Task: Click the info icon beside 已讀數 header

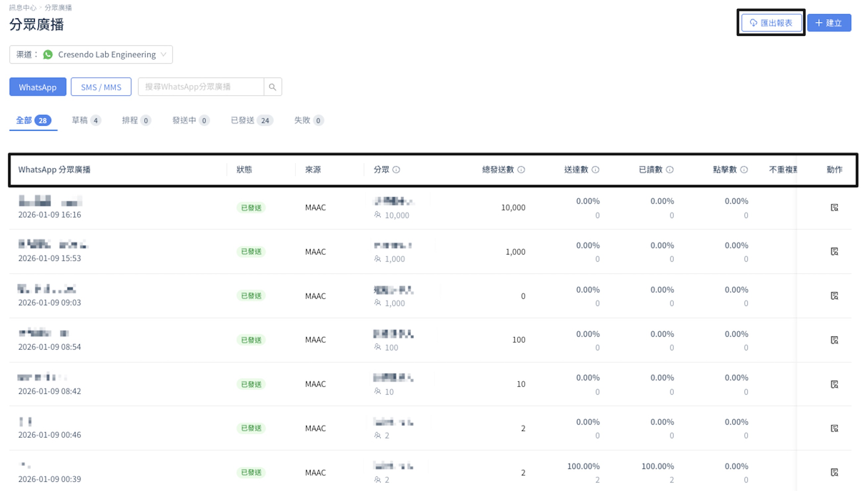Action: point(670,170)
